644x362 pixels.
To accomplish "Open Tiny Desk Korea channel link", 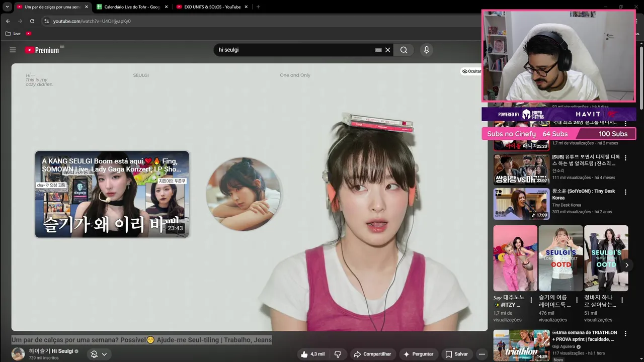I will coord(567,205).
